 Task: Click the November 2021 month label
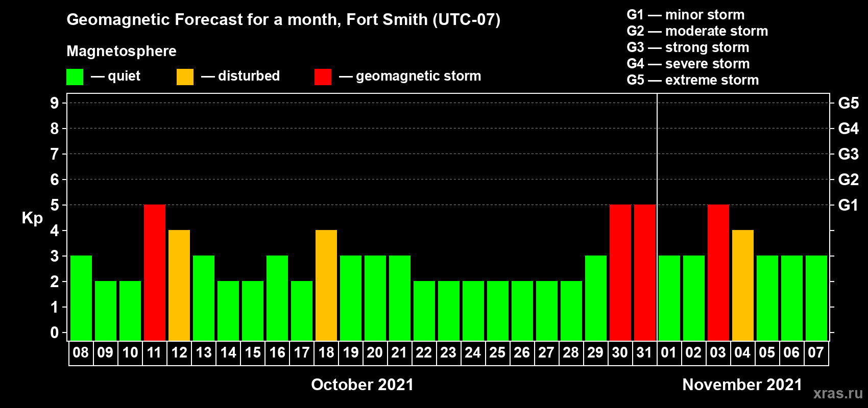(x=742, y=385)
